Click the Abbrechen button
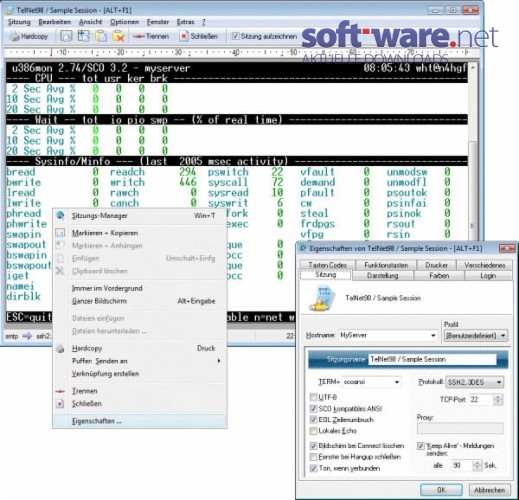 click(489, 490)
